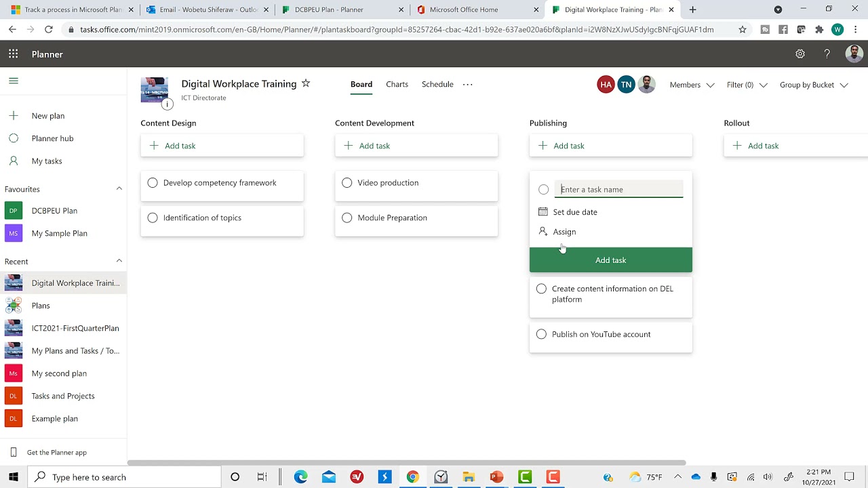This screenshot has height=488, width=868.
Task: Open My Sample Plan favourite
Action: click(x=59, y=233)
